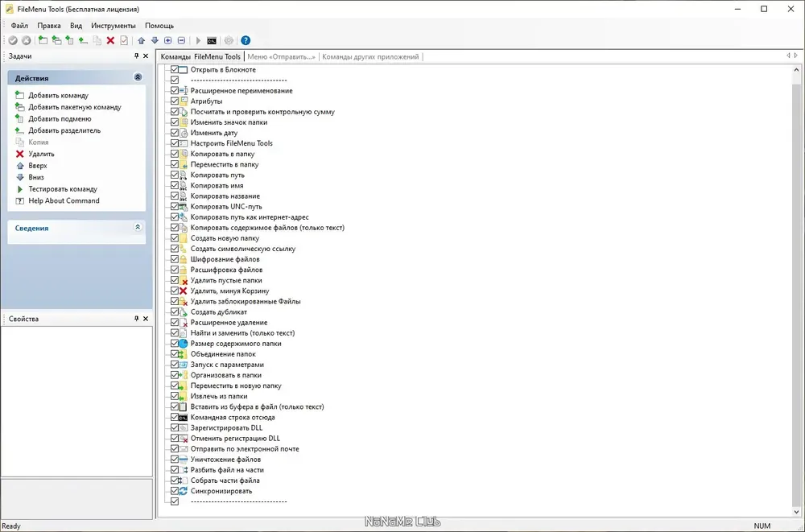Click Добавить подменю link
The image size is (805, 532).
coord(60,119)
